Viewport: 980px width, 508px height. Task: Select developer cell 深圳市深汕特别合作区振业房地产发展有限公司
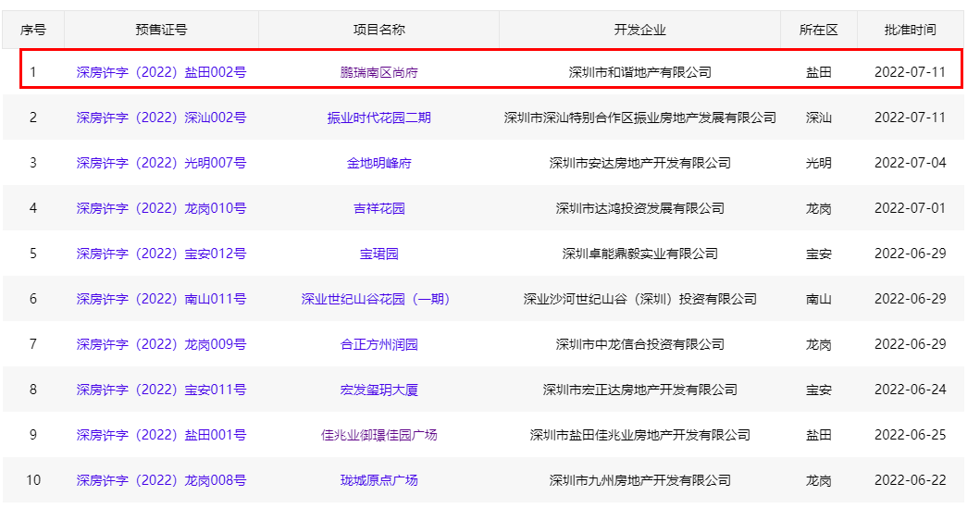point(640,118)
